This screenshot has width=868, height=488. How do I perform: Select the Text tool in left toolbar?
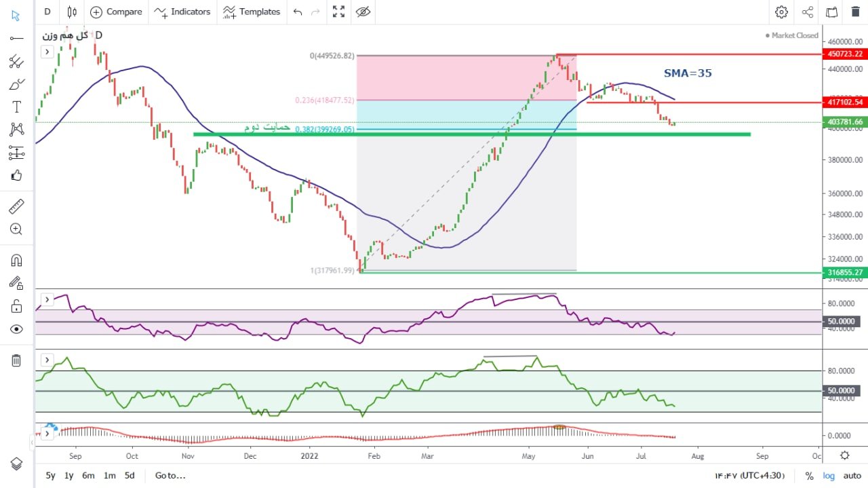click(x=16, y=107)
